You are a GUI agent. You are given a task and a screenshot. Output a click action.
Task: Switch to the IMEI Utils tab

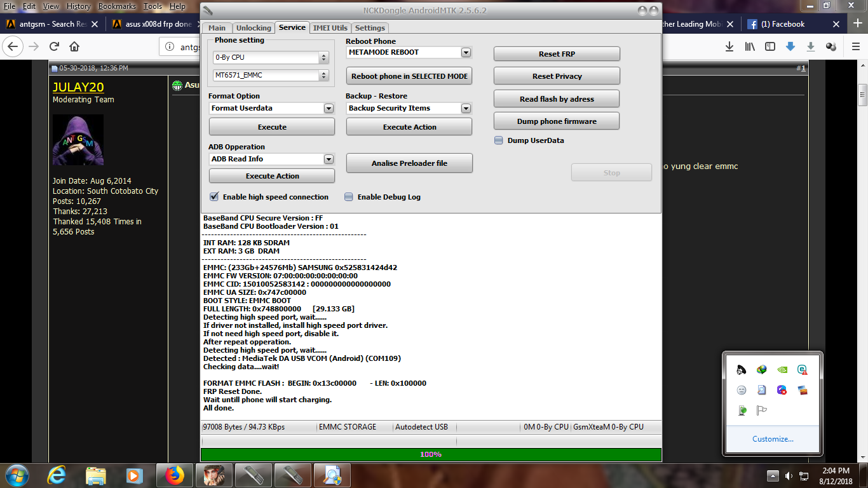pyautogui.click(x=330, y=28)
